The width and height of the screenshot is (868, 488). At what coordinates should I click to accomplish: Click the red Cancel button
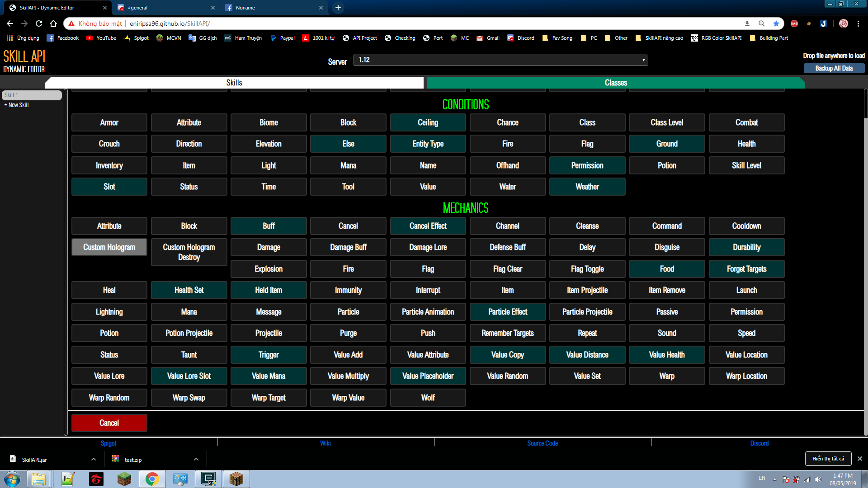tap(109, 423)
